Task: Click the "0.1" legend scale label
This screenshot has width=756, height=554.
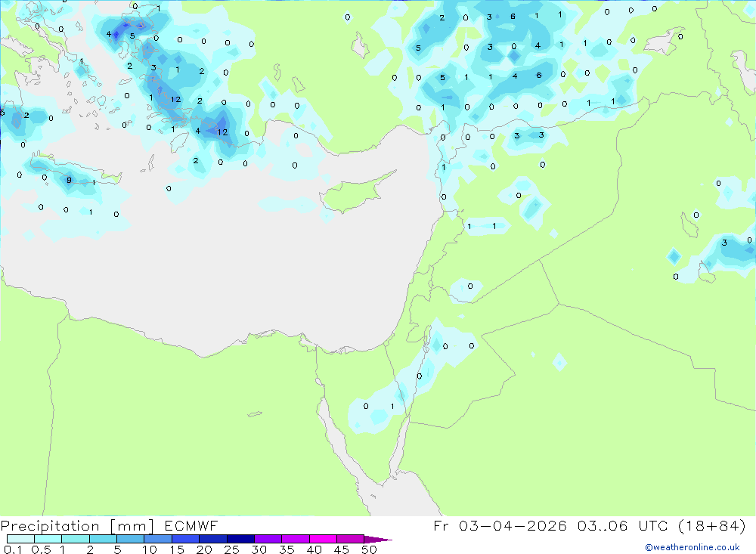Action: (13, 549)
